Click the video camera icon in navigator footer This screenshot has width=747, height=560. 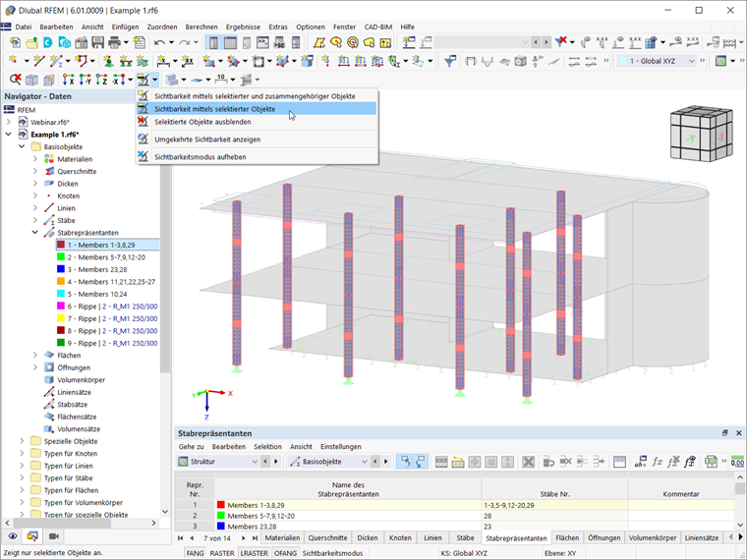tap(54, 536)
